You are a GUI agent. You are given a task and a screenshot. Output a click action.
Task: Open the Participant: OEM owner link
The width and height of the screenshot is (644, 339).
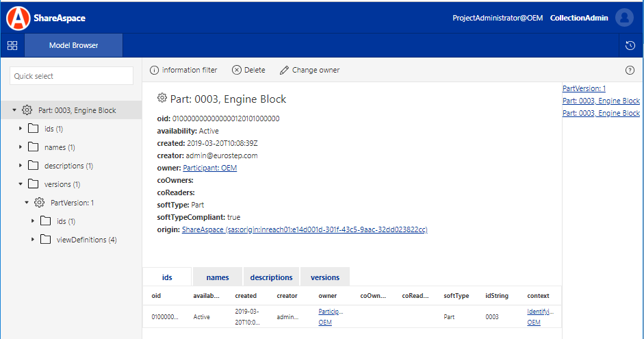point(209,168)
